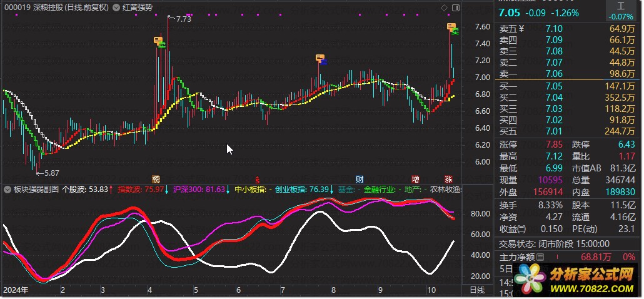Open the 日线 period selector
Screen dimensions: 644x299
[x=476, y=290]
